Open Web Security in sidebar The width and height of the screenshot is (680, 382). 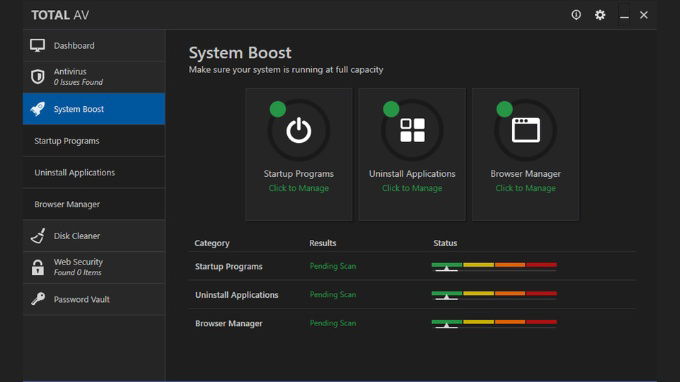[x=94, y=267]
